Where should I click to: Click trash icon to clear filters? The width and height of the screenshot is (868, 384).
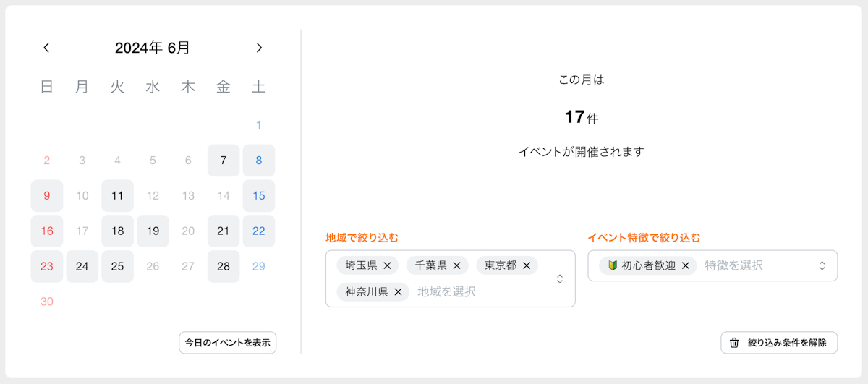(x=734, y=343)
